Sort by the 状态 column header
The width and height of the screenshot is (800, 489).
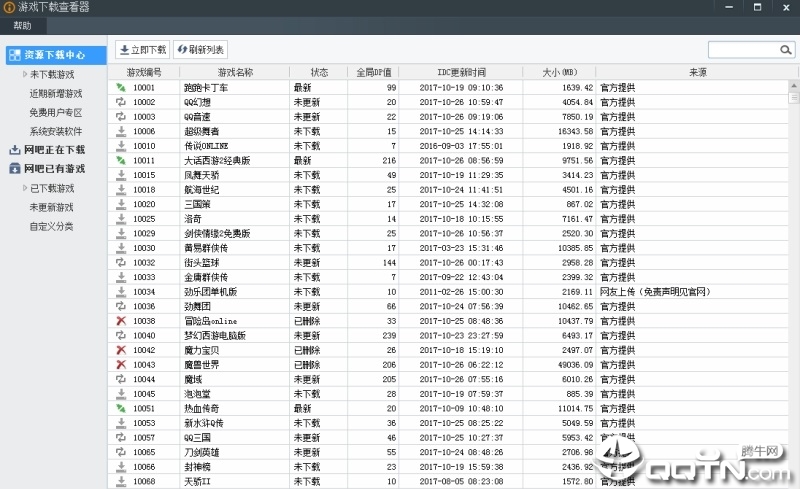tap(319, 72)
